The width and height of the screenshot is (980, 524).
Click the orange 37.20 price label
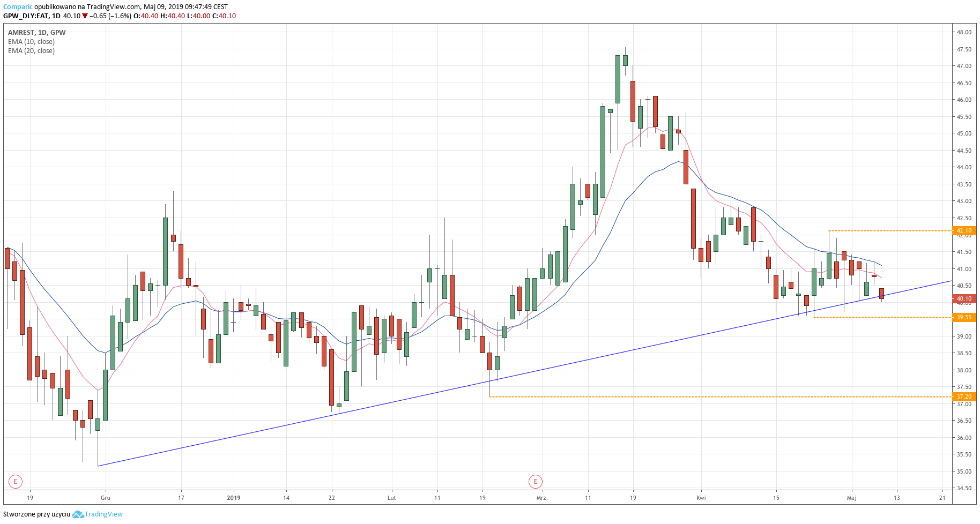point(964,397)
